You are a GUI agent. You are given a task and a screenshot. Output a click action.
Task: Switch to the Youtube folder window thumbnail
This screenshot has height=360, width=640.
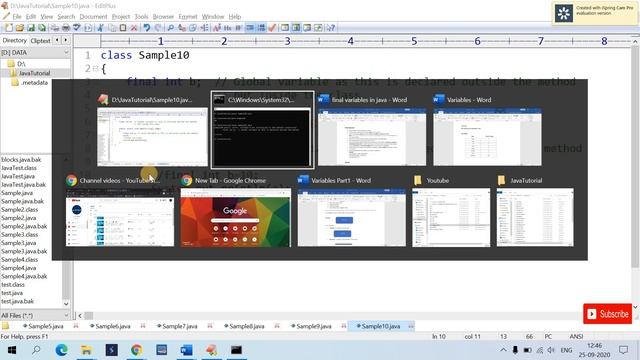click(x=451, y=211)
